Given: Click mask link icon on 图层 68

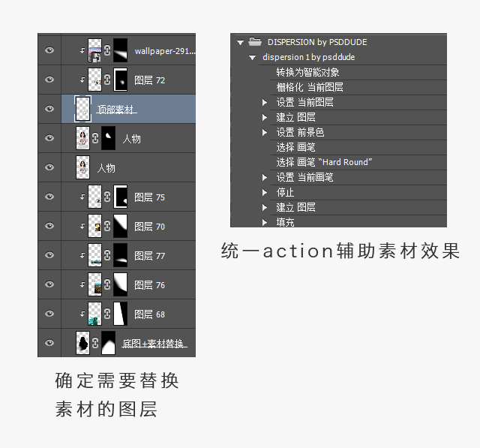Looking at the screenshot, I should 107,314.
